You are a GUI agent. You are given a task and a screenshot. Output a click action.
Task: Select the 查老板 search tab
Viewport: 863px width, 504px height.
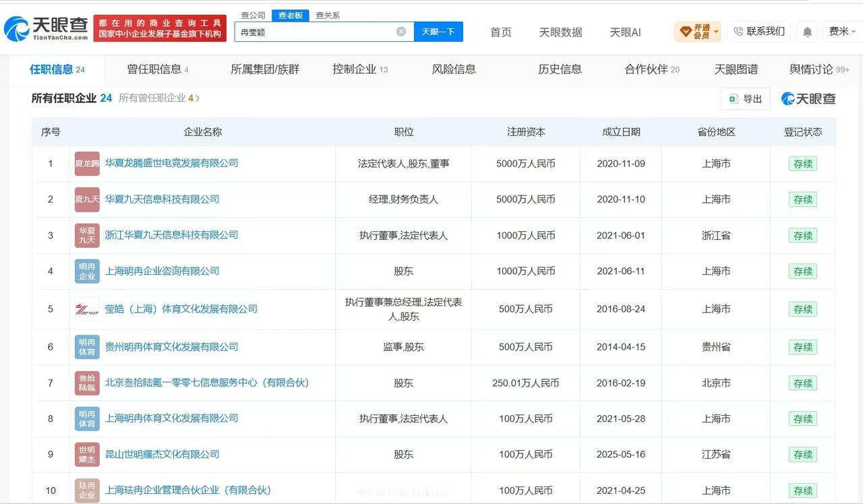(x=291, y=15)
